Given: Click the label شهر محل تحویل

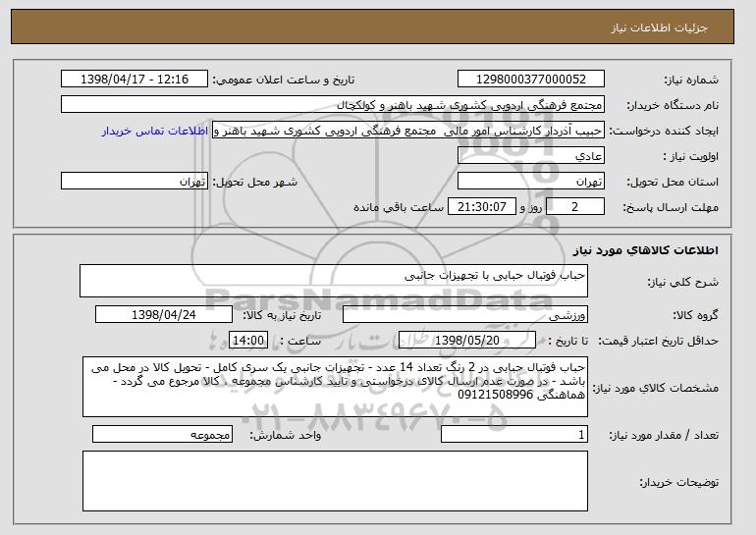Looking at the screenshot, I should [255, 182].
